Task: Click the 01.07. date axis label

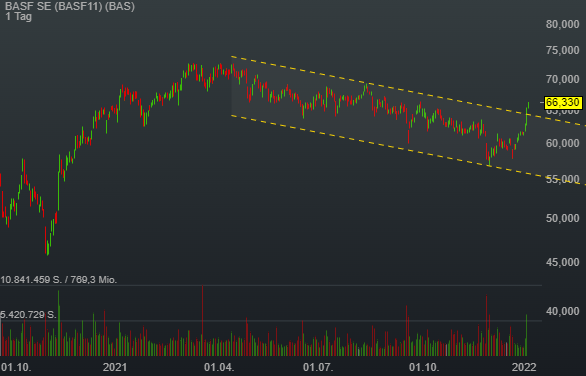Action: [x=318, y=367]
